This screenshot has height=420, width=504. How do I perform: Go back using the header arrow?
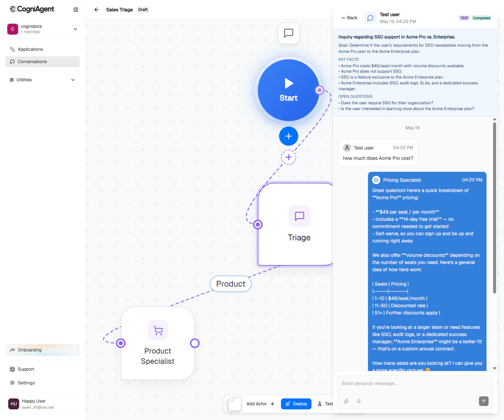pyautogui.click(x=97, y=10)
